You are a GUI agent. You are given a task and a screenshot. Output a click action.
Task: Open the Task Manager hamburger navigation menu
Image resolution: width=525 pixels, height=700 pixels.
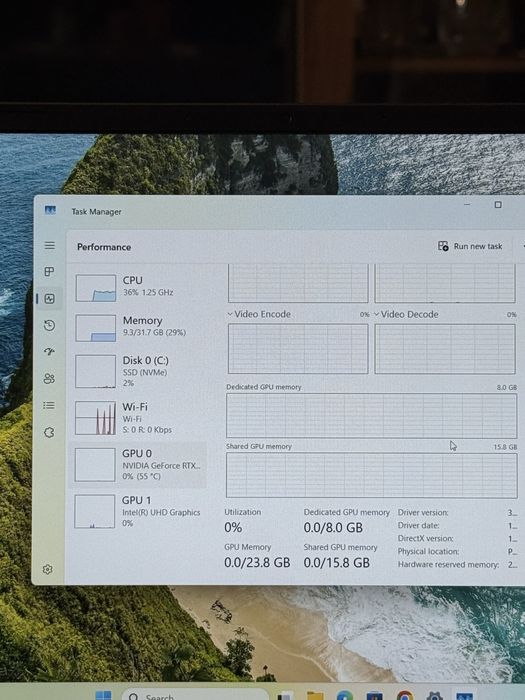[x=50, y=246]
